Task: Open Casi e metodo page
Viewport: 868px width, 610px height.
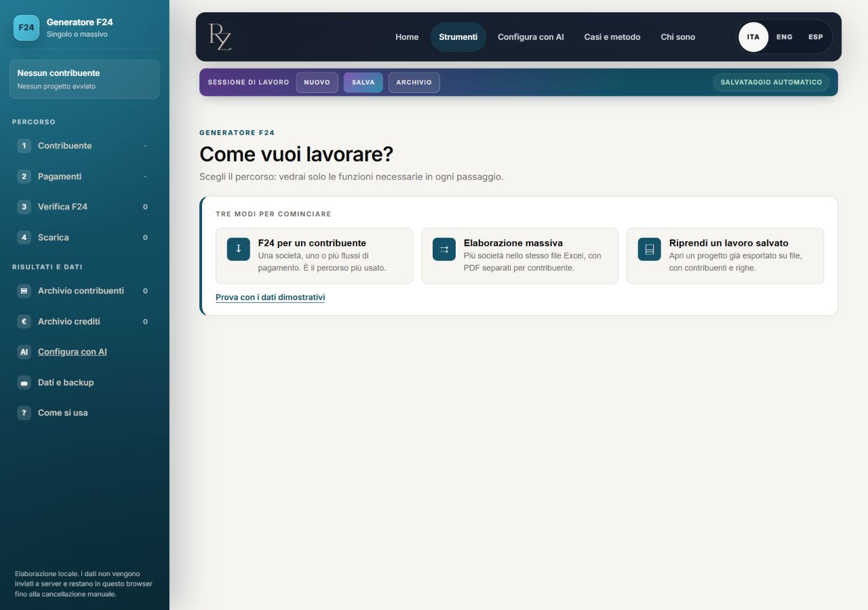Action: 612,37
